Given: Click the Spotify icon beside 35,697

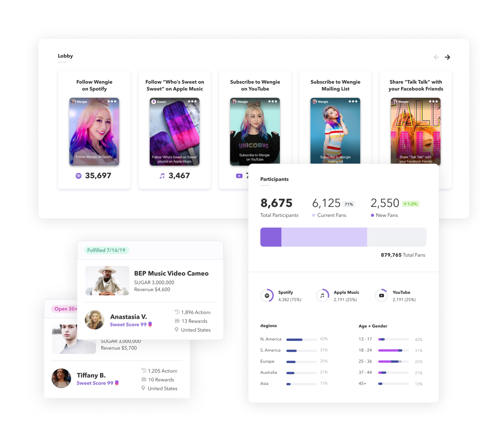Looking at the screenshot, I should click(78, 176).
